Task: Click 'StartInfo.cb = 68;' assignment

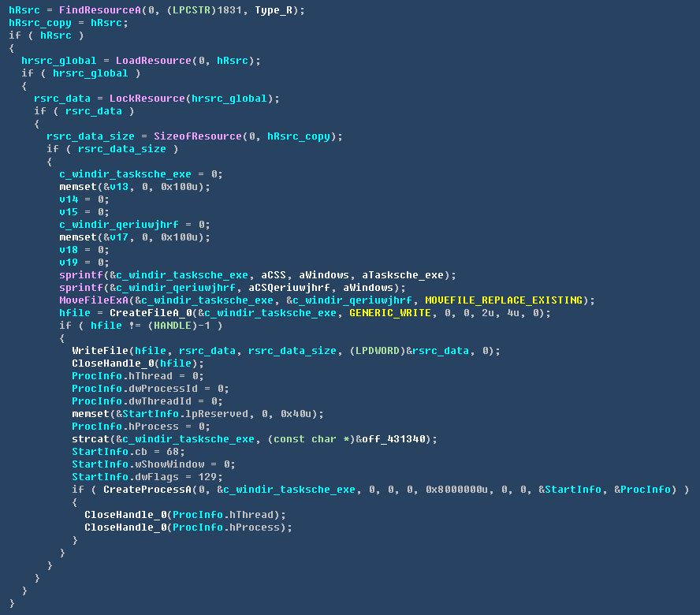Action: tap(128, 452)
